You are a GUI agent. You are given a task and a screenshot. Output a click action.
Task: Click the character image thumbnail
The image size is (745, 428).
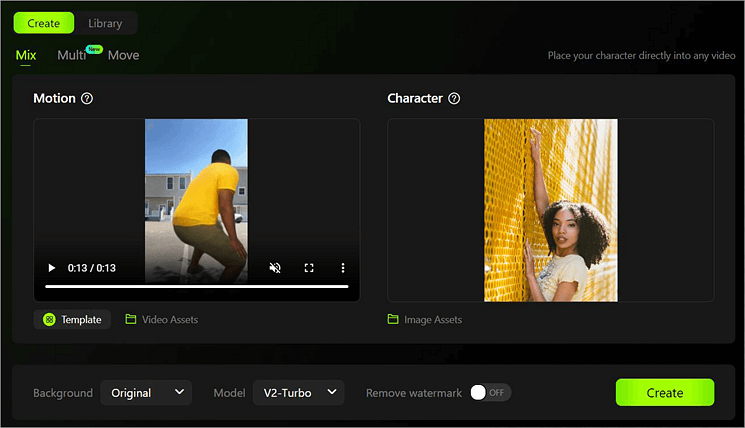click(x=550, y=210)
